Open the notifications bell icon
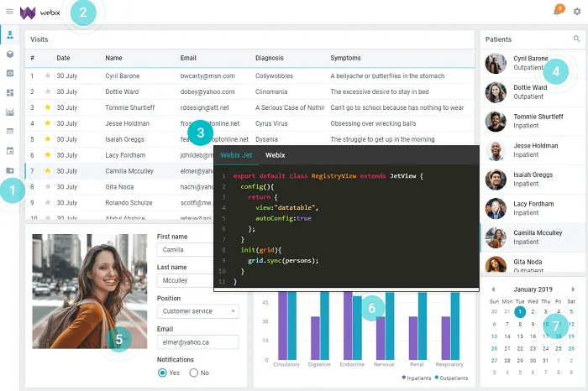Image resolution: width=588 pixels, height=391 pixels. point(558,11)
